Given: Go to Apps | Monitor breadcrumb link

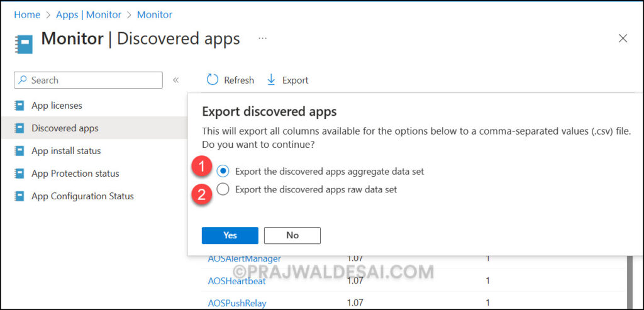Looking at the screenshot, I should click(89, 15).
